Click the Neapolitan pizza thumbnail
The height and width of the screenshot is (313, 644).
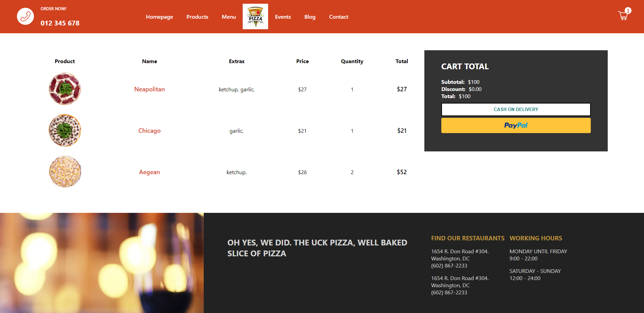pos(65,89)
